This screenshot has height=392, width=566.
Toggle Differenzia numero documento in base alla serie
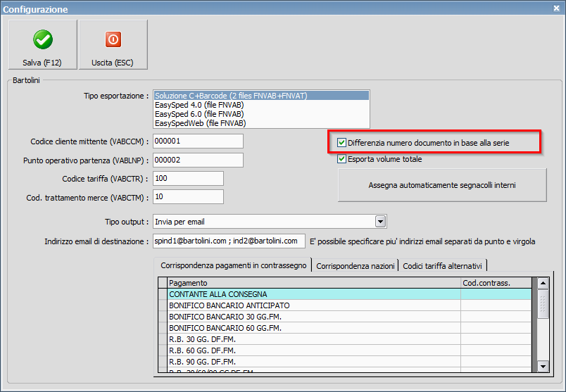tap(341, 143)
